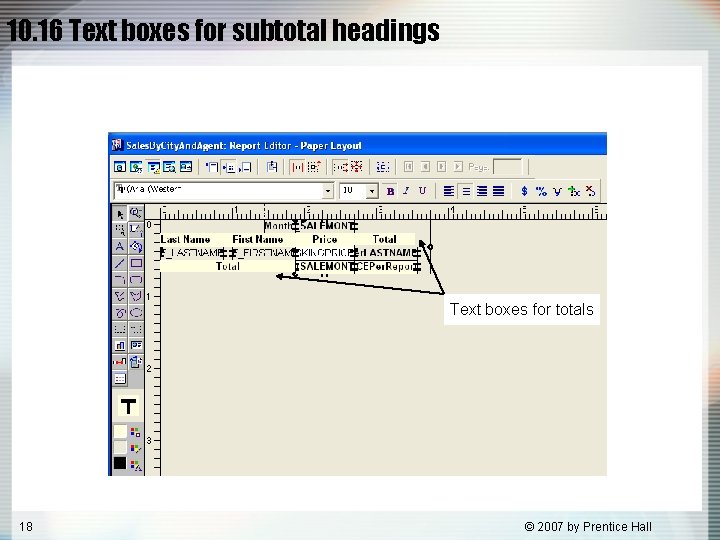720x540 pixels.
Task: Select the Main Section icon
Action: pyautogui.click(x=228, y=167)
